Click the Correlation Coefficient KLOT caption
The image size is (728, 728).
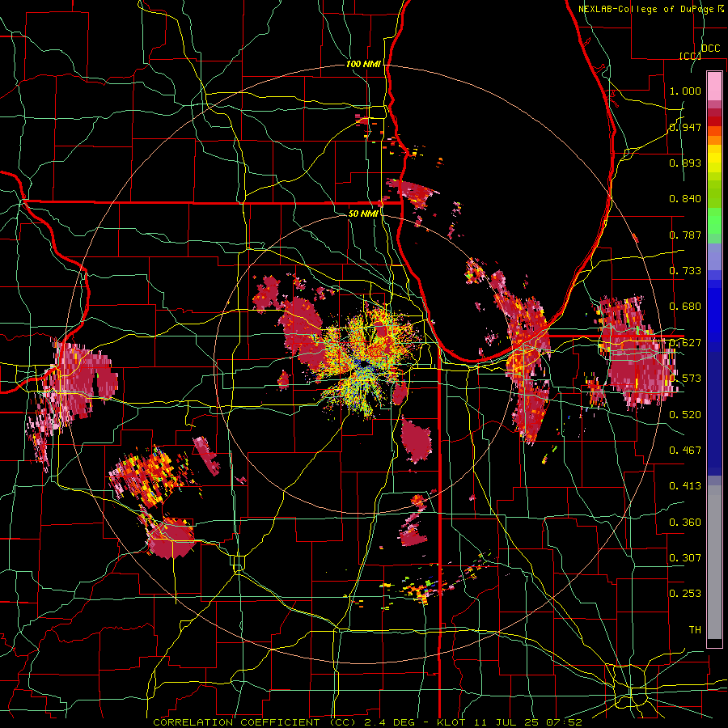368,722
